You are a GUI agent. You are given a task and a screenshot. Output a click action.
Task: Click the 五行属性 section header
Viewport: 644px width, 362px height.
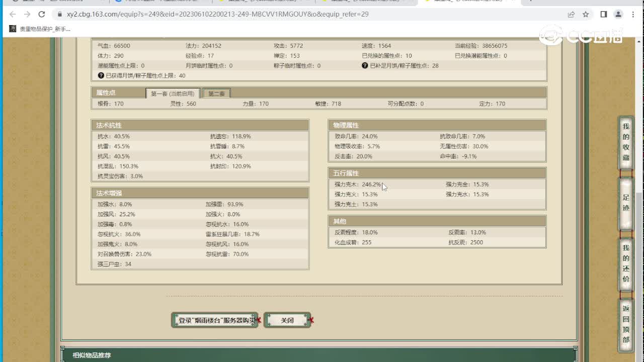point(437,173)
